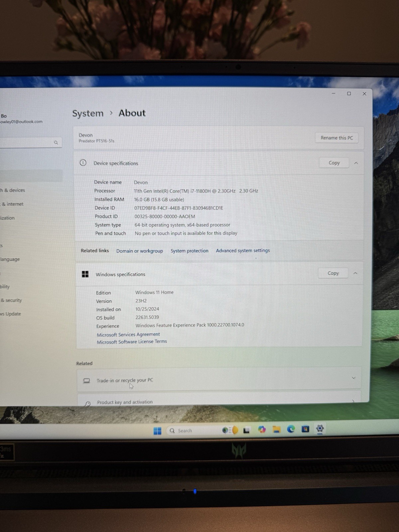The height and width of the screenshot is (532, 399).
Task: Maximize the Settings window
Action: (x=349, y=93)
